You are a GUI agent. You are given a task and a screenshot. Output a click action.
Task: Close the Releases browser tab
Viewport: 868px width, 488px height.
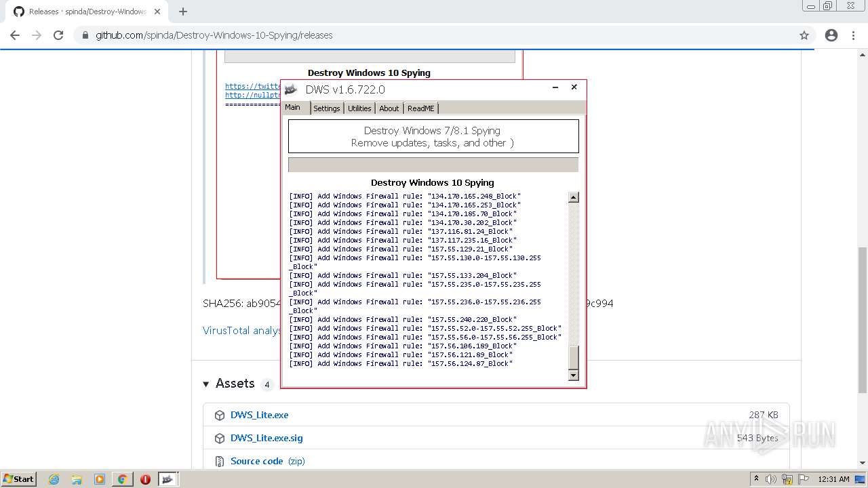(157, 12)
